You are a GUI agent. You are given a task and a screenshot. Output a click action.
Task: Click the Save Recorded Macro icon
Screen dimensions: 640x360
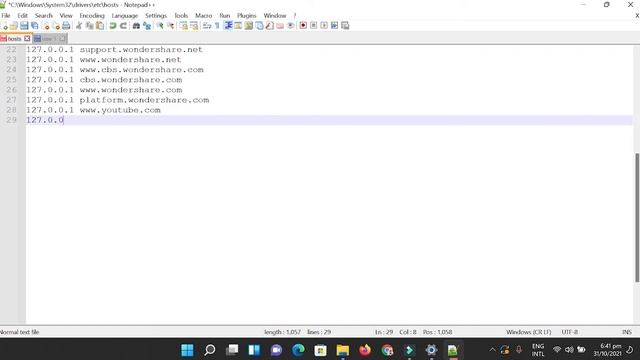click(345, 26)
